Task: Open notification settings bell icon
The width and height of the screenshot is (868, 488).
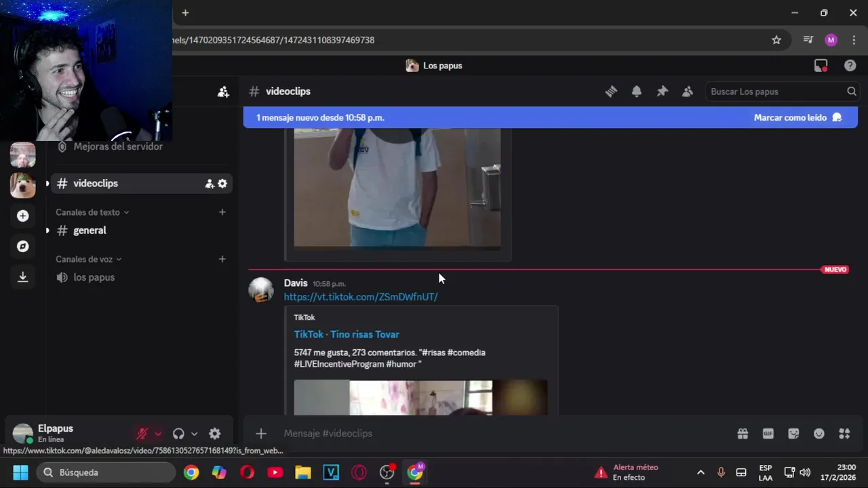Action: point(637,91)
